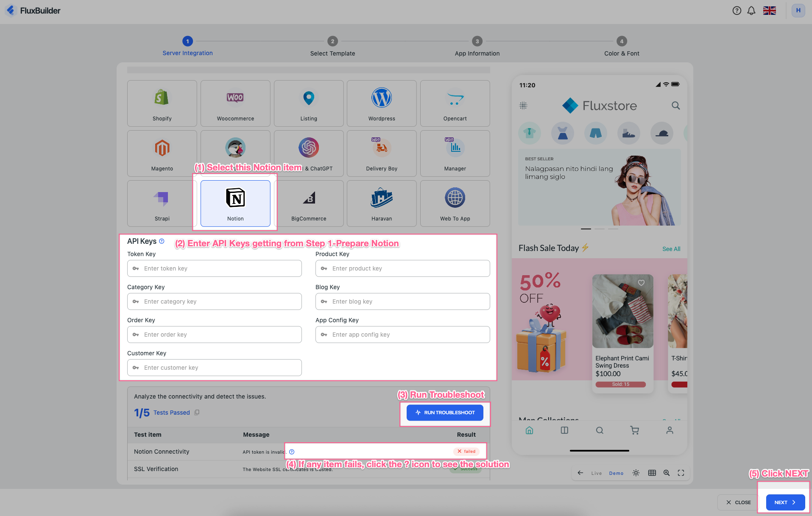
Task: Focus the Product Key field
Action: (403, 268)
